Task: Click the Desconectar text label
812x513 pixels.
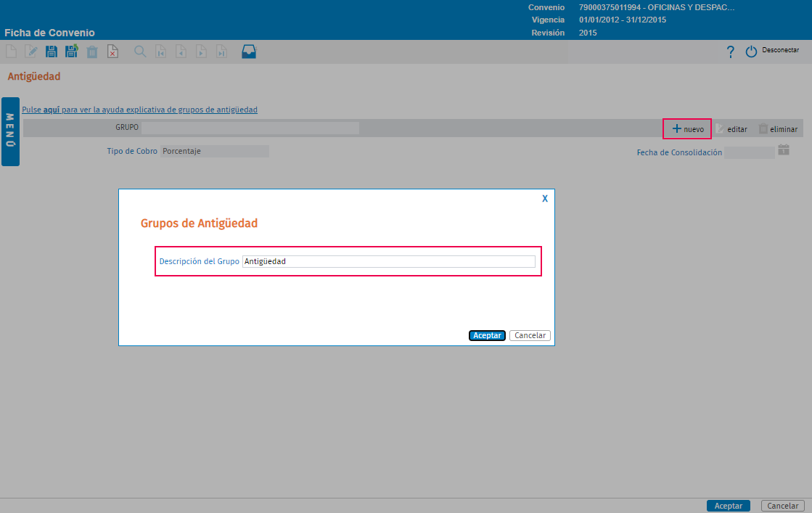Action: 780,50
